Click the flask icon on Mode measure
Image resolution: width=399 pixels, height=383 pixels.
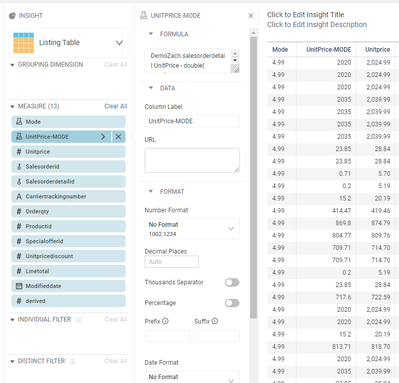click(x=19, y=122)
